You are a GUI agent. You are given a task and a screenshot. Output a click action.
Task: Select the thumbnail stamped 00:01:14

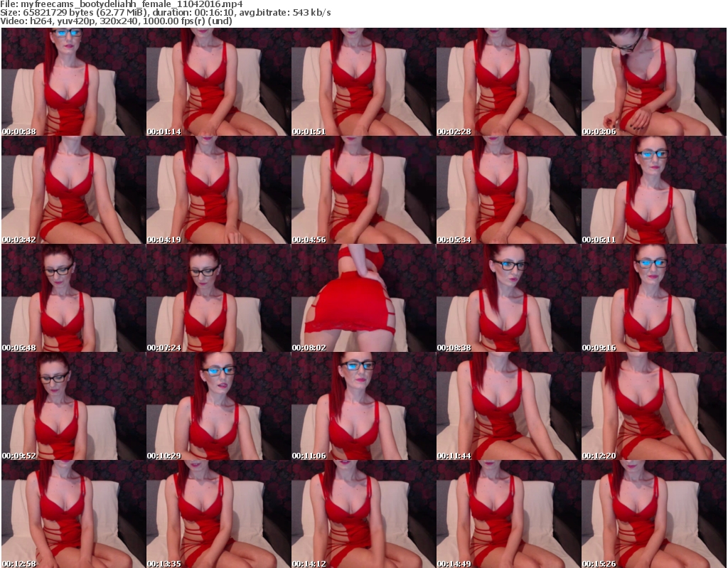(219, 82)
